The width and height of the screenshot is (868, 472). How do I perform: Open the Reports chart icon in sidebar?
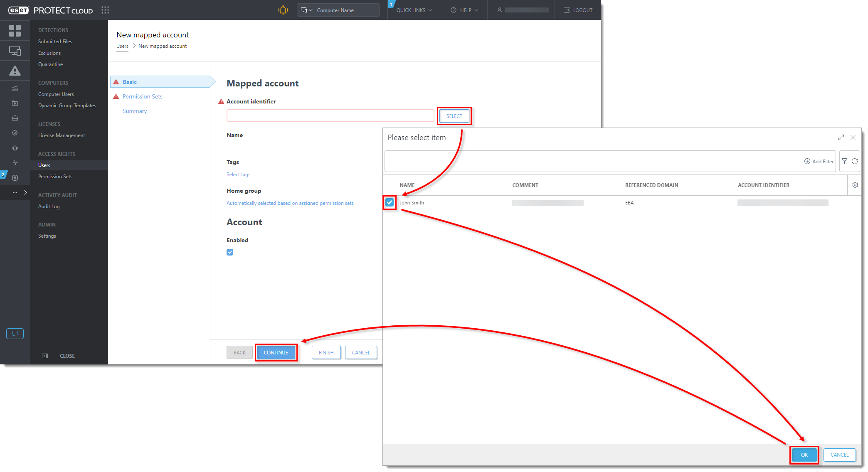click(15, 88)
